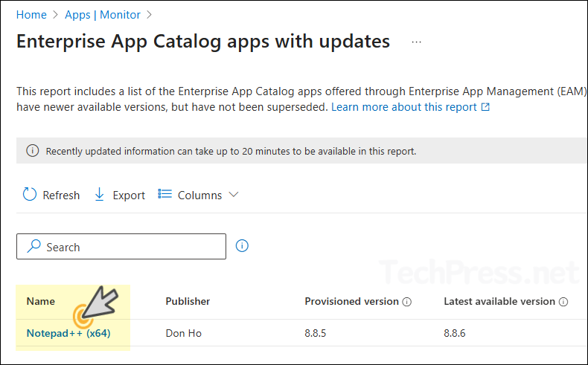Go to the Home breadcrumb
Viewport: 588px width, 365px height.
pos(31,14)
